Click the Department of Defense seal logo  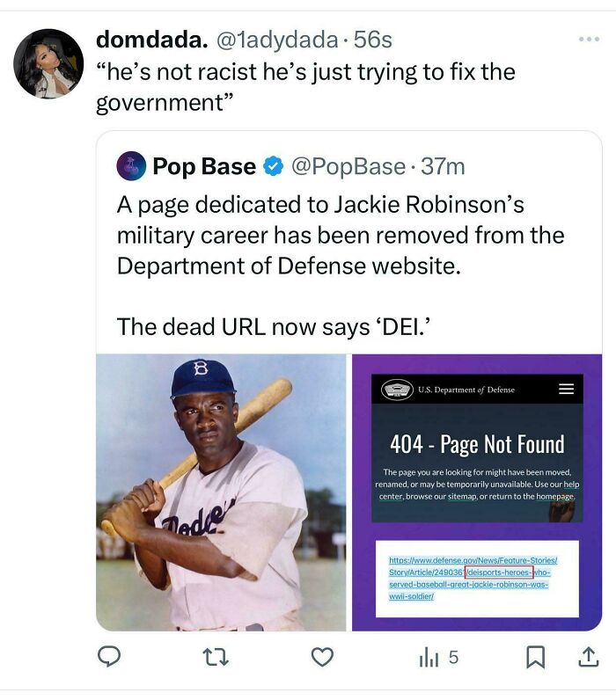click(398, 389)
